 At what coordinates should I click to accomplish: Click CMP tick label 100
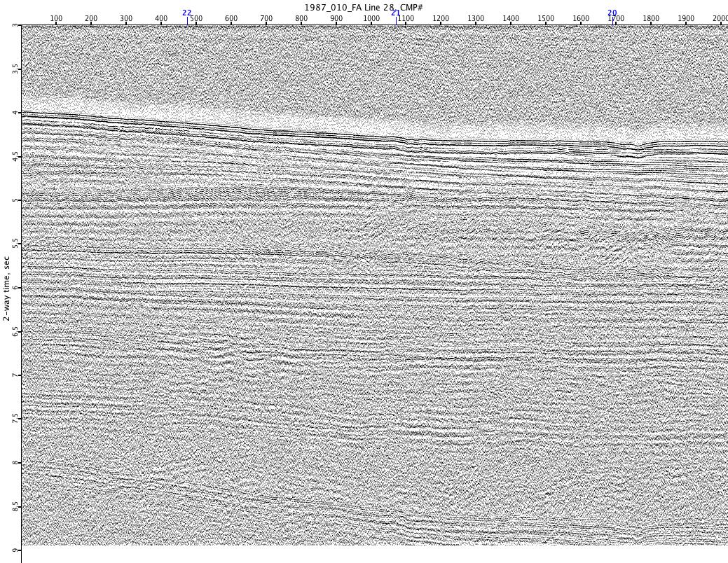click(x=56, y=19)
